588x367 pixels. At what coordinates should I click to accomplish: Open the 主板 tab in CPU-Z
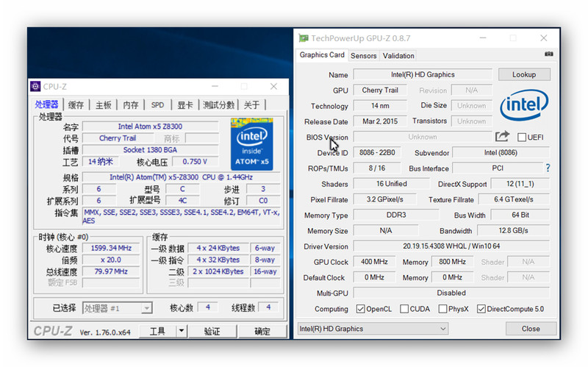pyautogui.click(x=103, y=105)
